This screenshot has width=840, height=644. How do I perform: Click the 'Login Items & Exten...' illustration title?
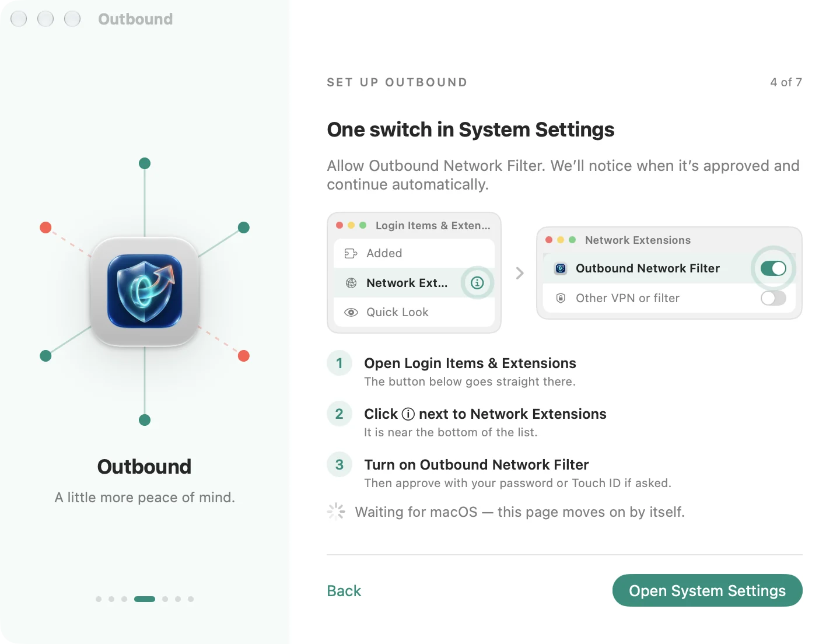[x=433, y=225]
